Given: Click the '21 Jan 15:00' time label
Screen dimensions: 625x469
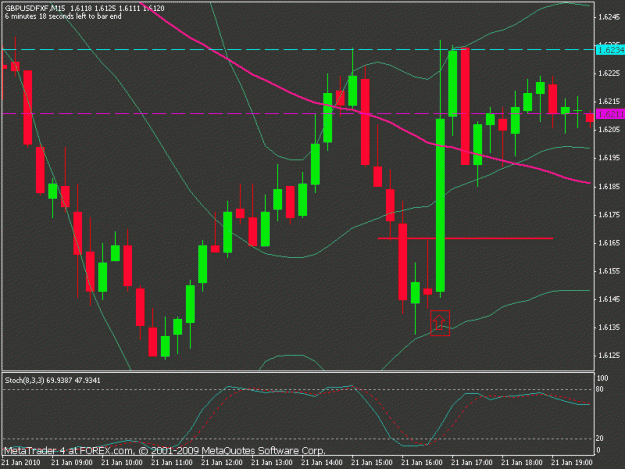Looking at the screenshot, I should point(371,463).
